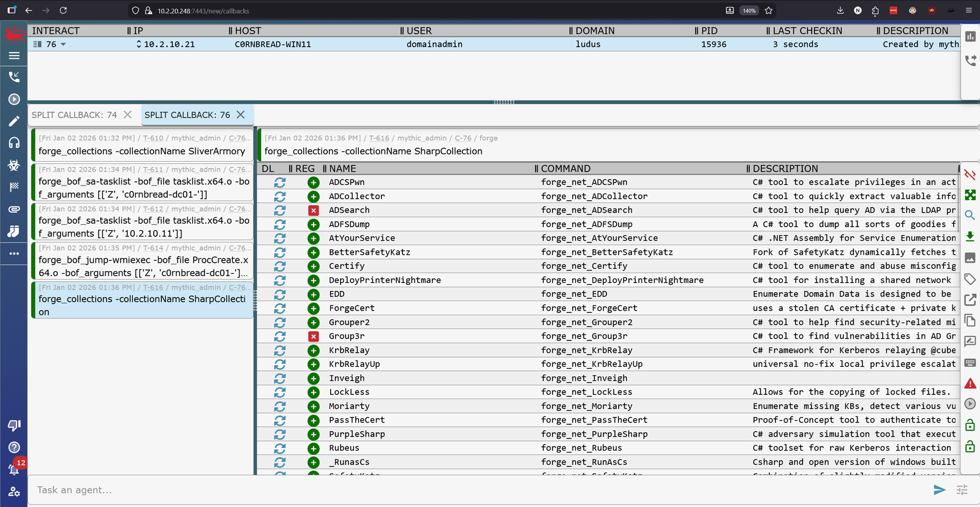Close the SPLIT CALLBACK: 76 tab
This screenshot has width=980, height=507.
[241, 115]
